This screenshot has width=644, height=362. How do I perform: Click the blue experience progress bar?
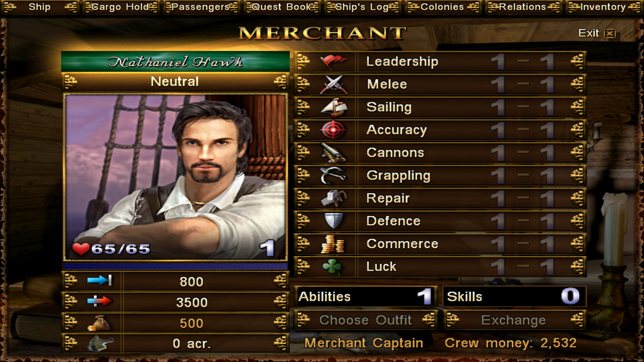(x=175, y=266)
